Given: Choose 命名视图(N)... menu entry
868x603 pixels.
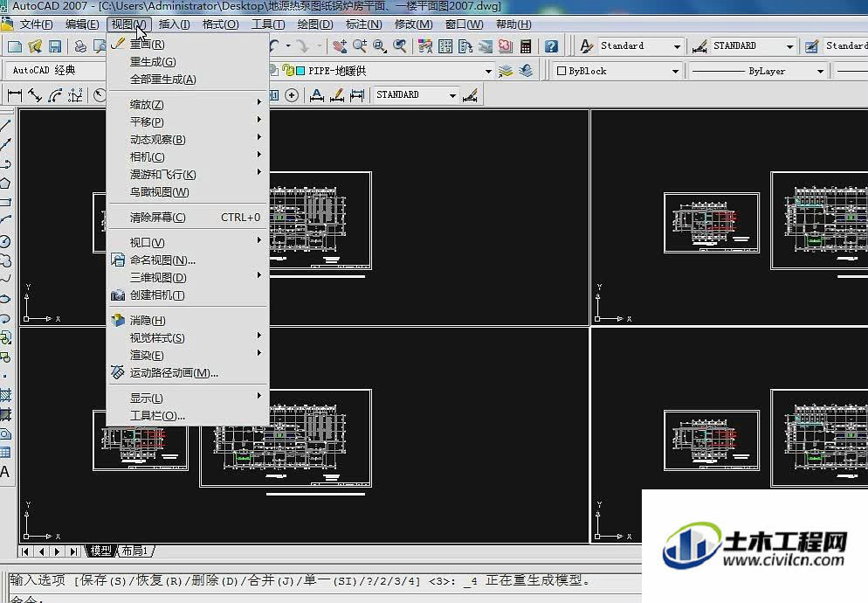Looking at the screenshot, I should (189, 260).
